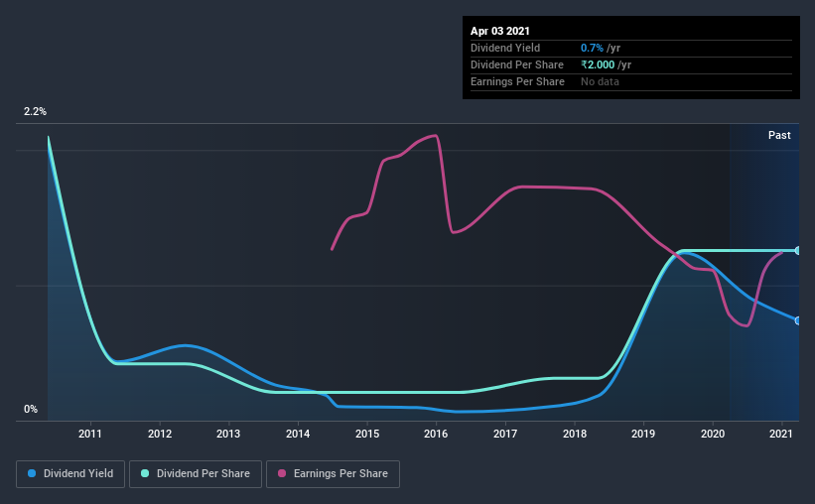815x504 pixels.
Task: Click the Past label in the chart
Action: (779, 135)
